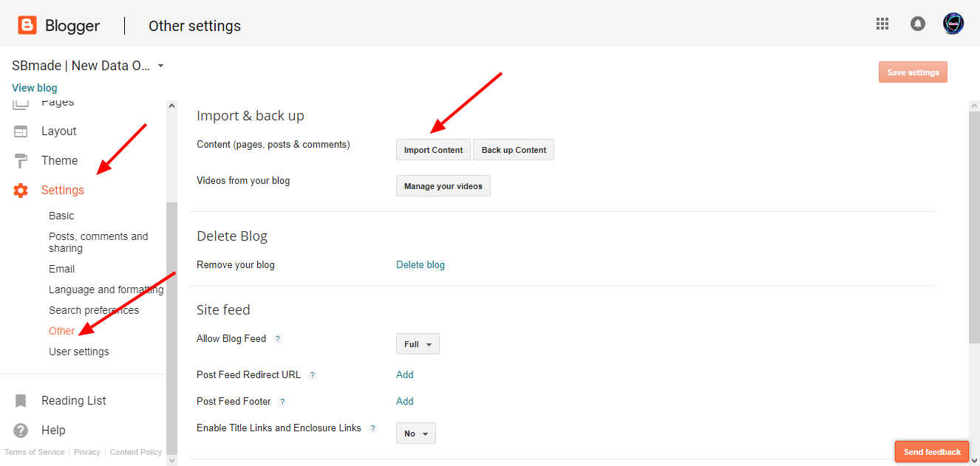Click the Settings gear icon

tap(21, 191)
